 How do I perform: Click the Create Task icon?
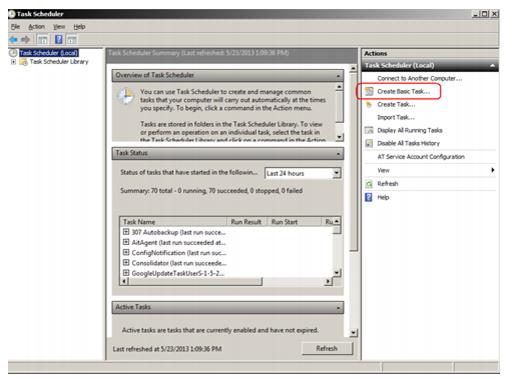pyautogui.click(x=369, y=105)
